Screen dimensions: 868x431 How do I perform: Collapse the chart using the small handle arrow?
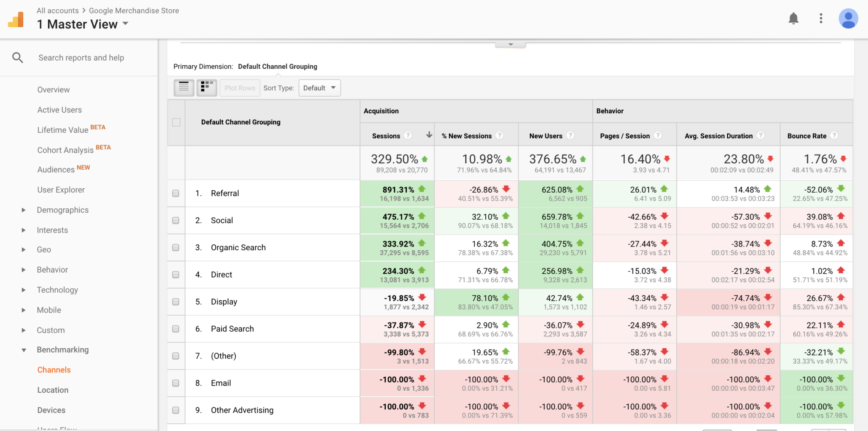click(511, 45)
